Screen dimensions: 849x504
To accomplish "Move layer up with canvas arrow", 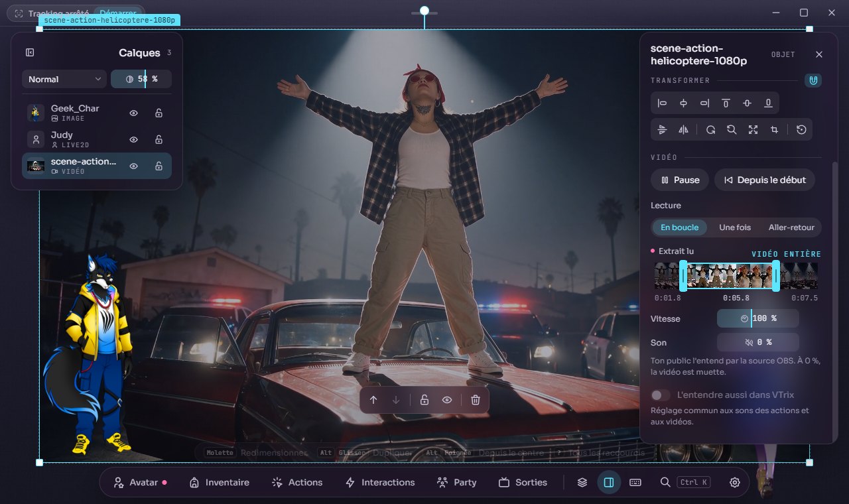I will pos(373,400).
